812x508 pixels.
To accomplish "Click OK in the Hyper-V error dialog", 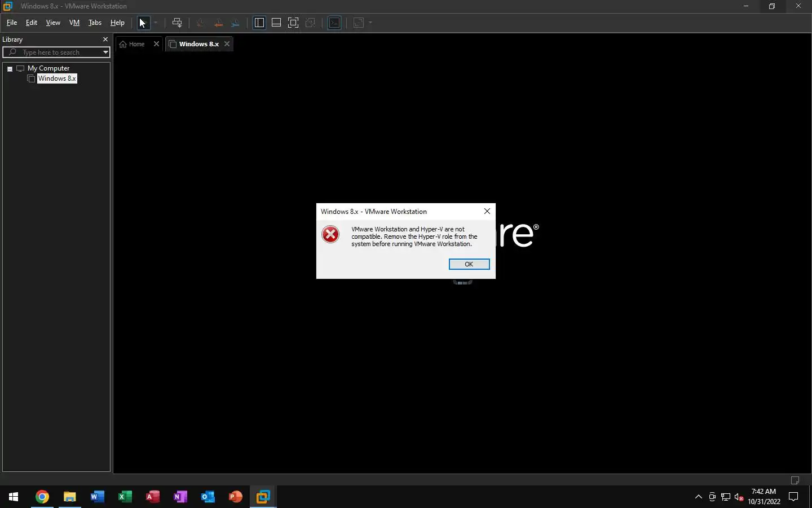I will [x=469, y=264].
